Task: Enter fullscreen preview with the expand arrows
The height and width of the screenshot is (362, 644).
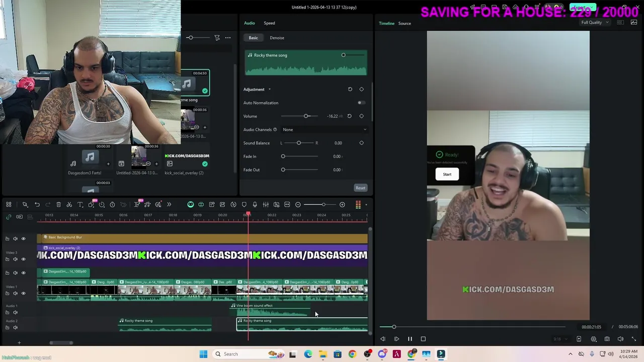Action: point(633,339)
